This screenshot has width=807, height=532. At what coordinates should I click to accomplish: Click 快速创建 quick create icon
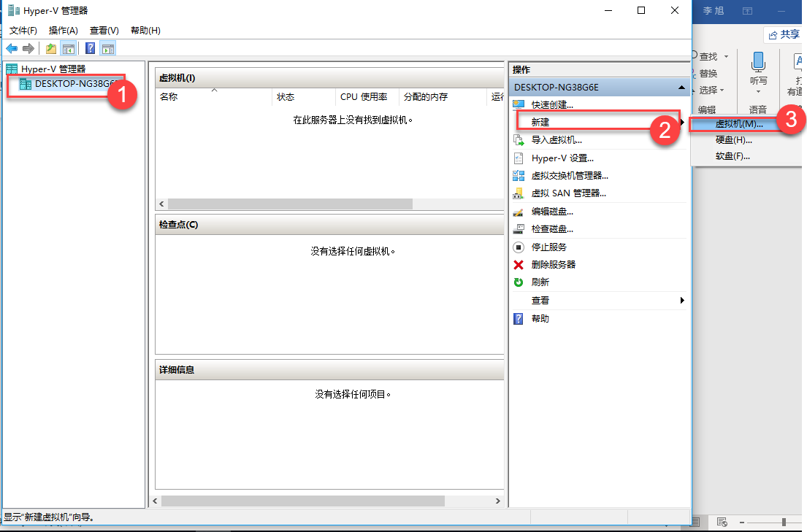coord(519,104)
